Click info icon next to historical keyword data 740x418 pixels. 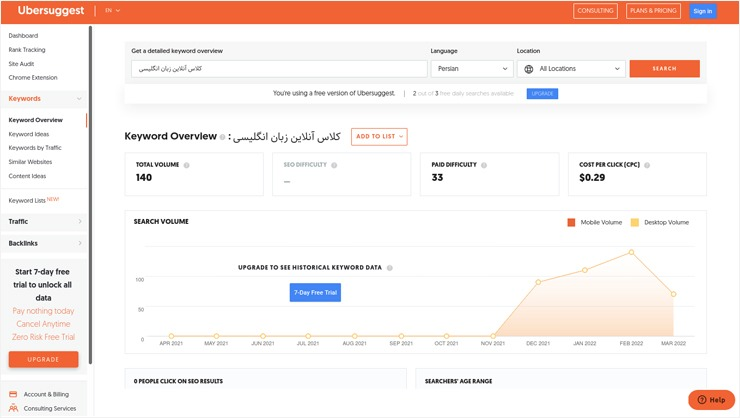pyautogui.click(x=390, y=268)
